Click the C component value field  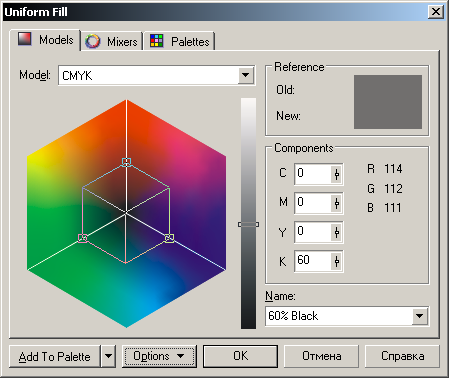point(313,174)
